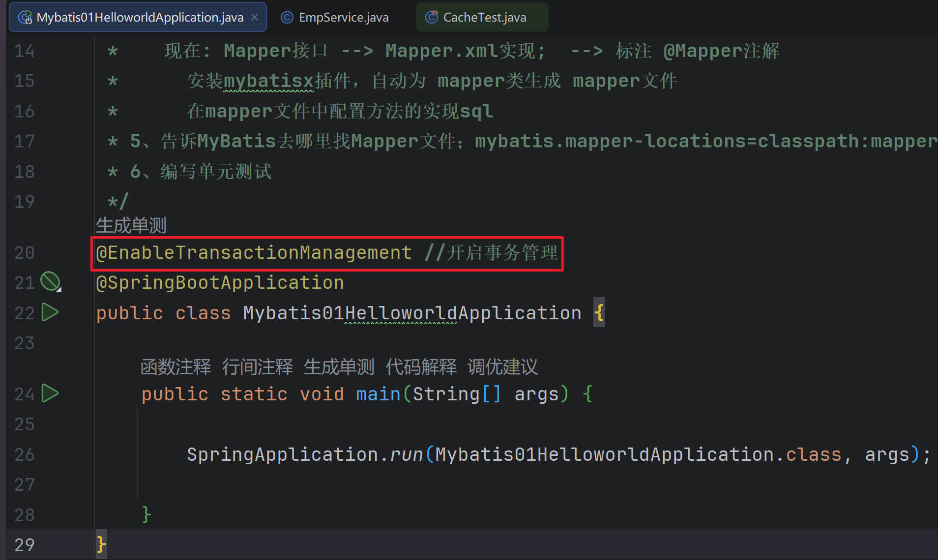
Task: Click 生成单测 above the main method
Action: pos(339,367)
